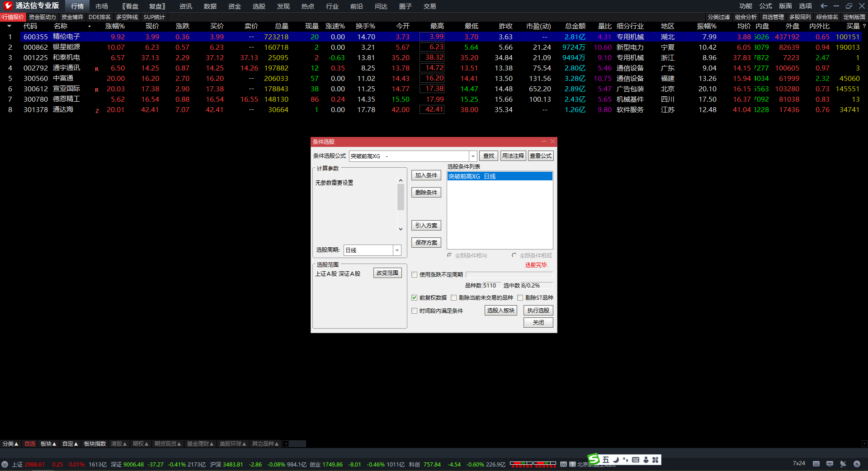Click the 加入条件 button
The image size is (868, 471).
pos(426,175)
